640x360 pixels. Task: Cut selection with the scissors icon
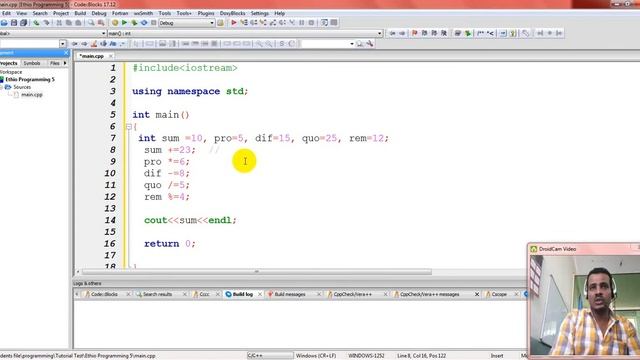point(59,23)
